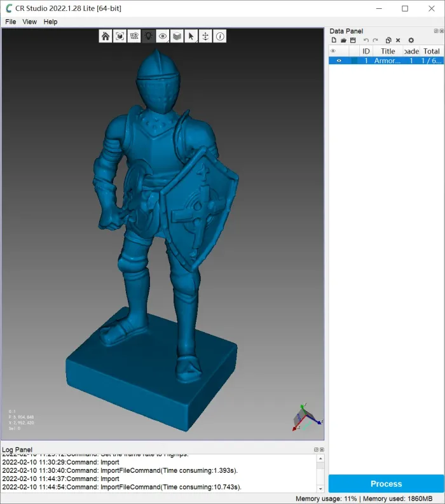
Task: Open the texture view mode icon
Action: pos(134,36)
